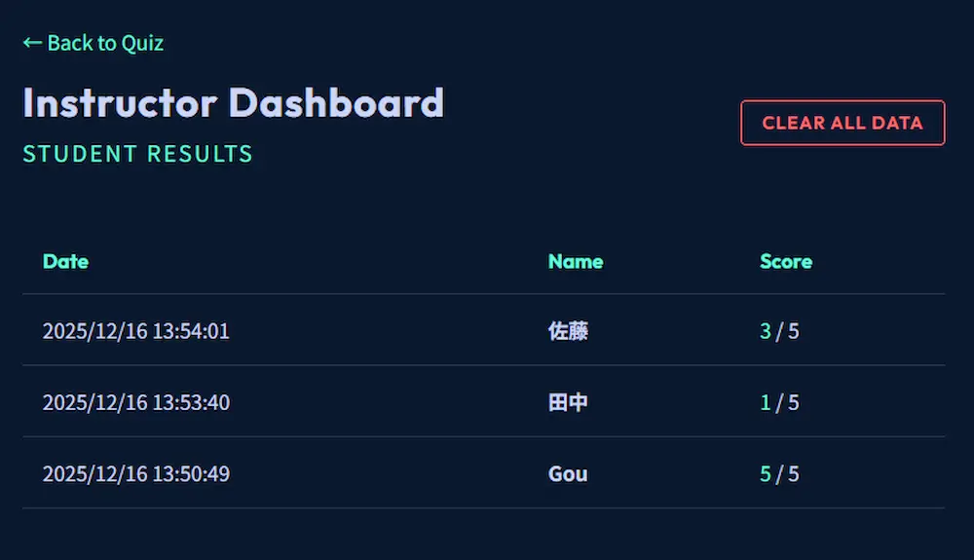The image size is (974, 560).
Task: Click the student name Gou
Action: tap(568, 474)
